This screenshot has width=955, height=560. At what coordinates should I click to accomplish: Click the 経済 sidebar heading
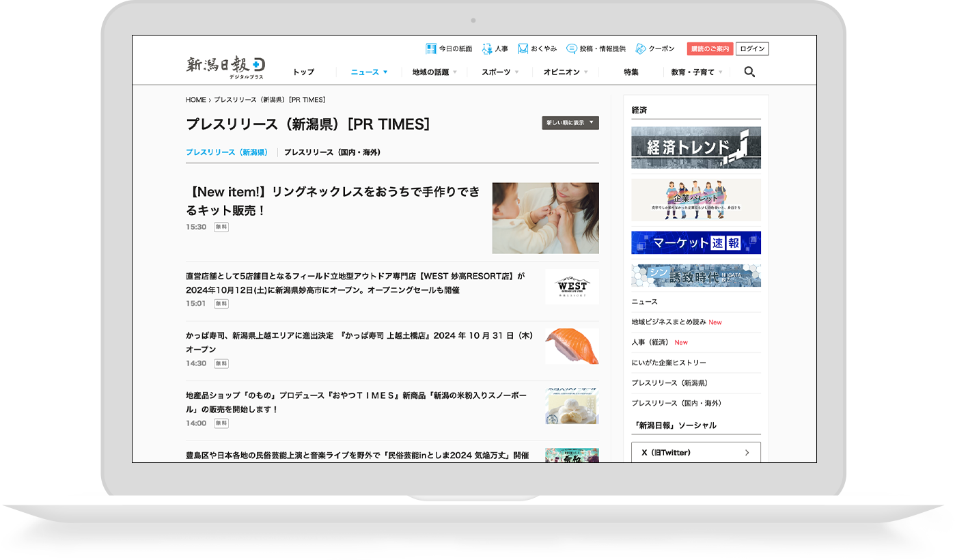pos(639,110)
